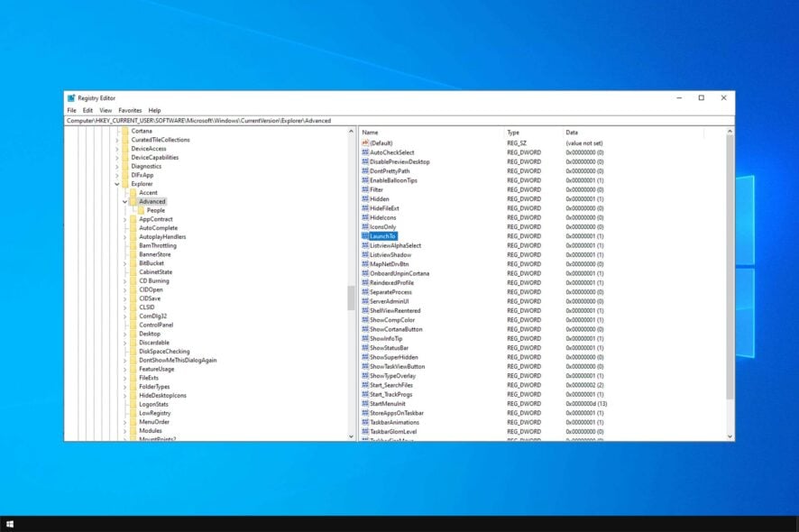Expand the Desktop key
Viewport: 799px width, 532px height.
point(124,334)
